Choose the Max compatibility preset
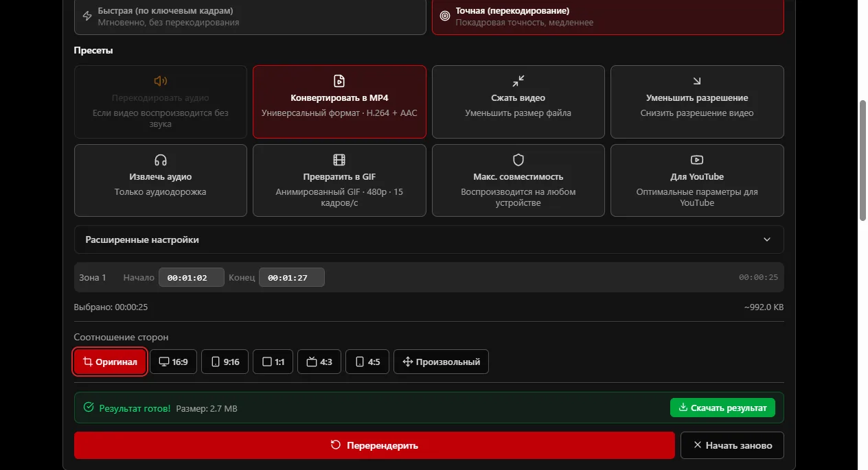Screen dimensions: 868x470 click(x=518, y=180)
